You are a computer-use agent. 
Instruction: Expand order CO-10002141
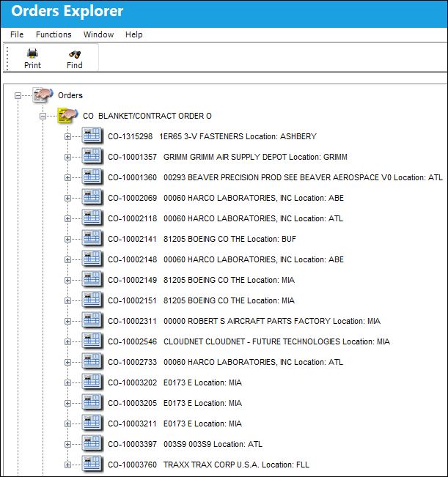67,239
